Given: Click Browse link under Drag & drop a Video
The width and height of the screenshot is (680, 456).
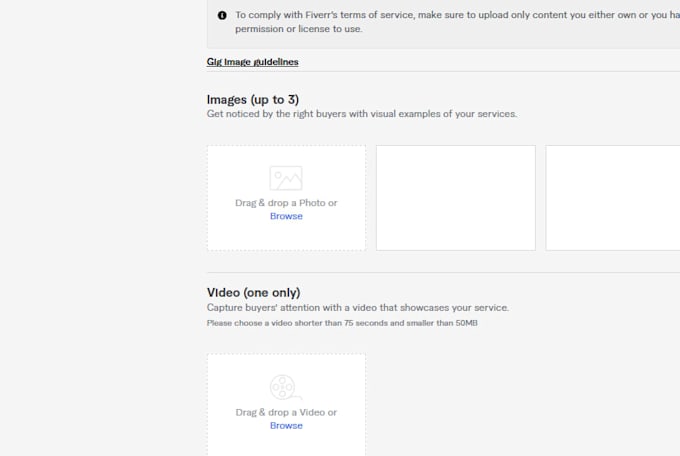Looking at the screenshot, I should click(x=286, y=426).
